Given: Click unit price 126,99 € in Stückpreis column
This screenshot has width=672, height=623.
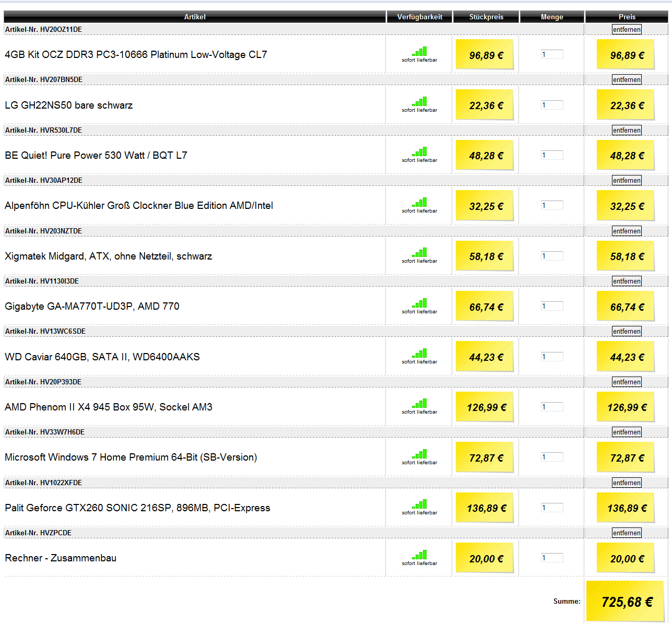Looking at the screenshot, I should (485, 407).
